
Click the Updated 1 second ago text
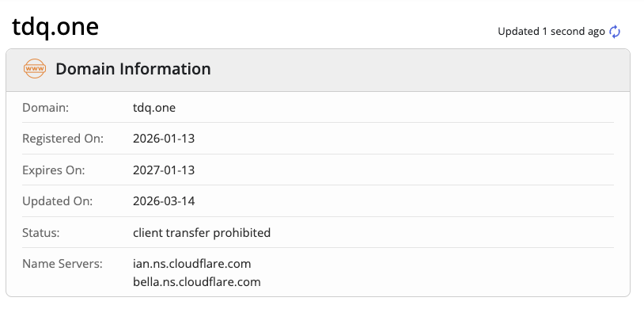551,32
